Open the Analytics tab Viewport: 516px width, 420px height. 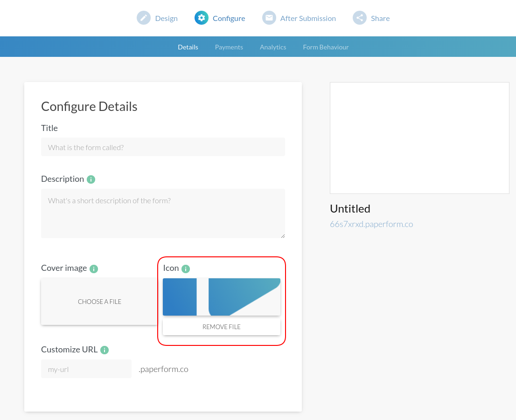pos(273,47)
